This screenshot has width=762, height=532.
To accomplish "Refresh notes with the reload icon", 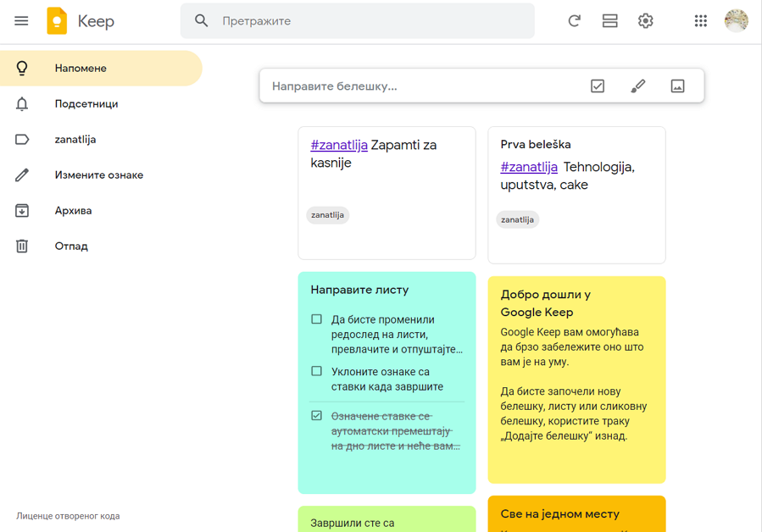I will pyautogui.click(x=574, y=21).
